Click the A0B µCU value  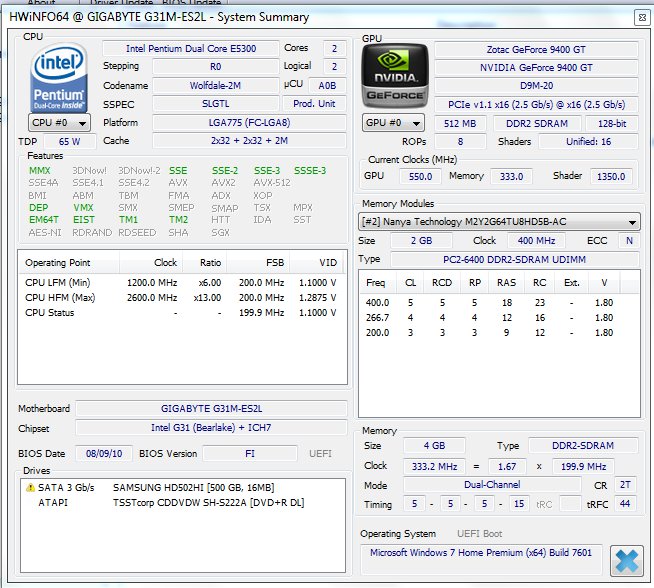327,85
